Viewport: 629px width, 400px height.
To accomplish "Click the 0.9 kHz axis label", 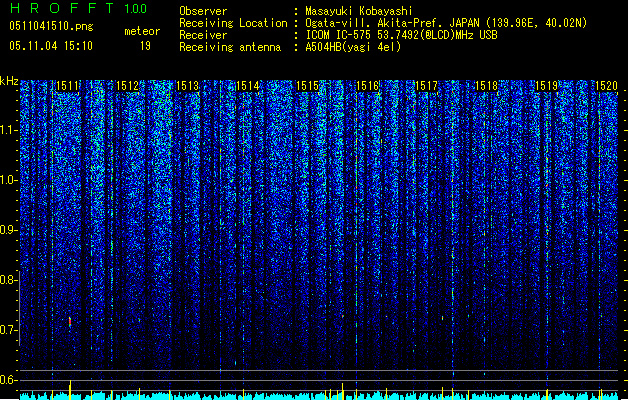I will pos(9,230).
